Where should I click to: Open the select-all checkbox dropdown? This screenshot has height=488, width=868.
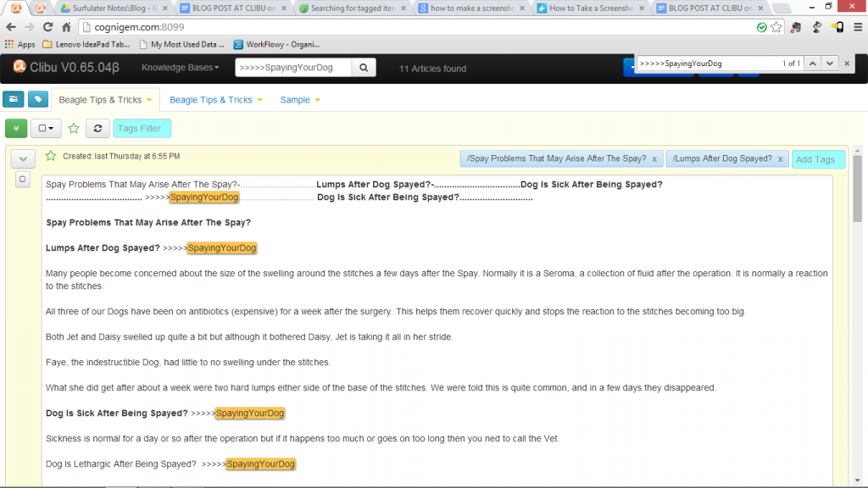(46, 128)
